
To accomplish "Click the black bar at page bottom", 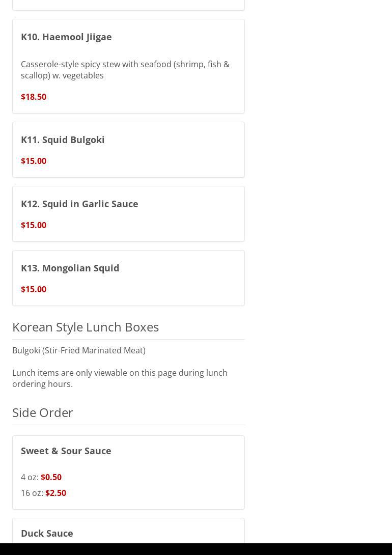I will [x=196, y=549].
